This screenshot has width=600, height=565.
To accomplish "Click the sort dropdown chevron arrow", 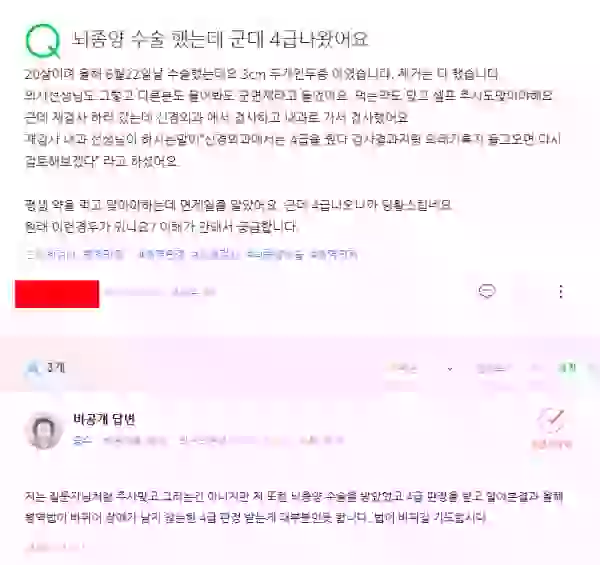I will [450, 369].
